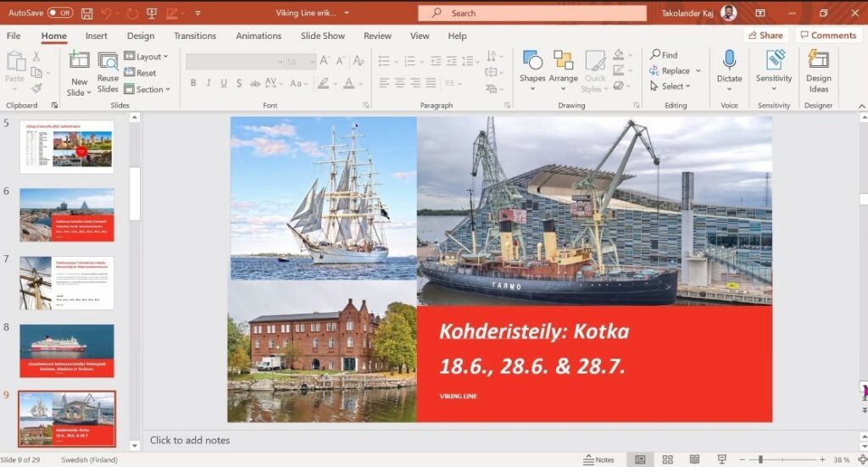Click the Dictate microphone icon
Viewport: 868px width, 467px height.
pos(729,61)
